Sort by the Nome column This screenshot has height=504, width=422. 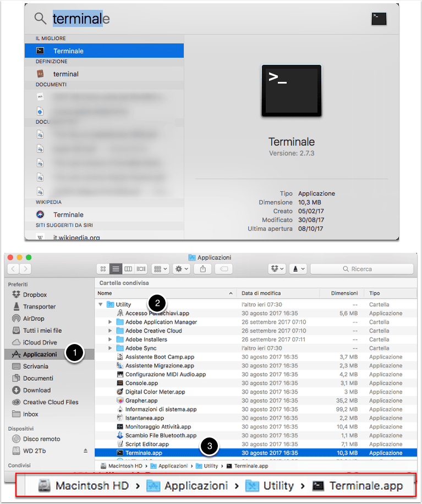tap(166, 293)
